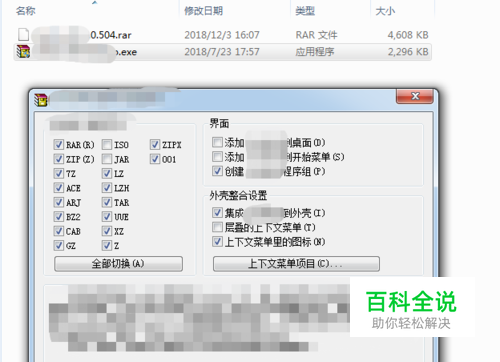The height and width of the screenshot is (362, 500).
Task: Click the WinRAR books icon in dialog title bar
Action: pos(41,100)
